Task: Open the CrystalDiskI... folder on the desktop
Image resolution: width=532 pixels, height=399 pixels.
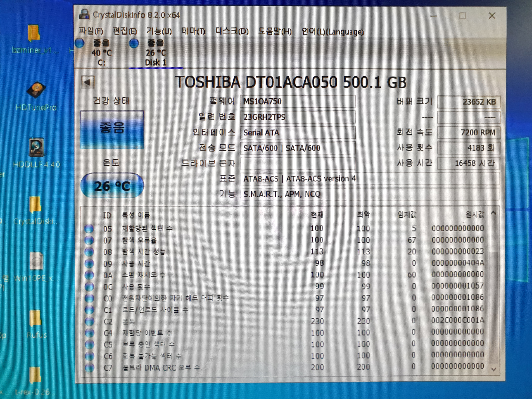Action: pos(36,210)
